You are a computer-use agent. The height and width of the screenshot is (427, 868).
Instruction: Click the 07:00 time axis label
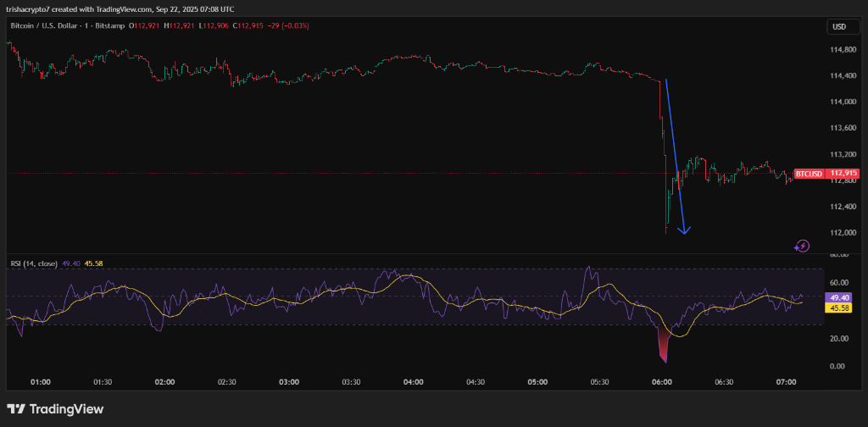click(786, 382)
